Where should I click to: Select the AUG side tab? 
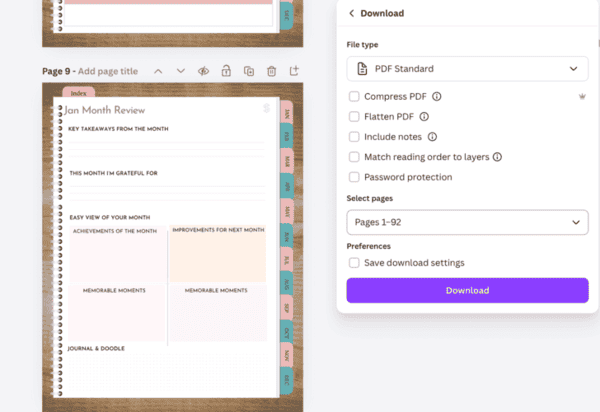coord(287,284)
